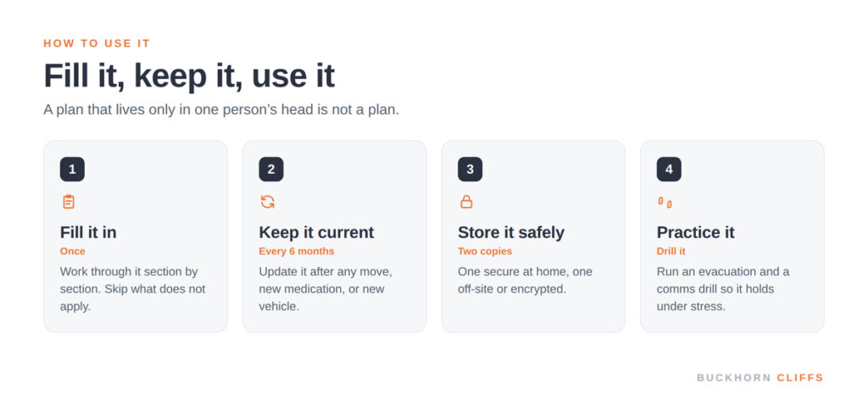Click the refresh arrows icon
Viewport: 868px width, 405px height.
tap(267, 202)
